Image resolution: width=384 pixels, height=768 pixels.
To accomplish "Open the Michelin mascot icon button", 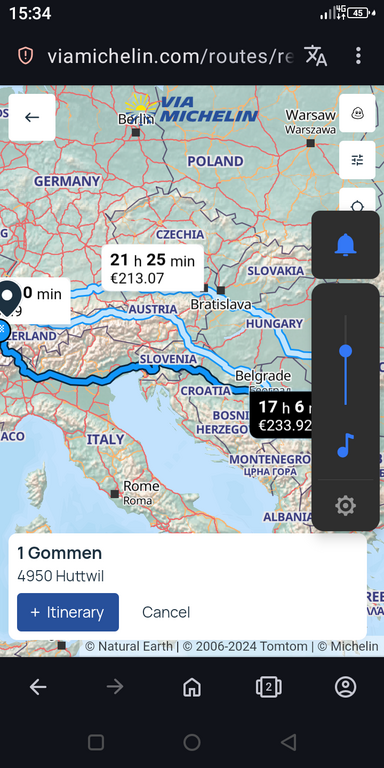I will (357, 114).
